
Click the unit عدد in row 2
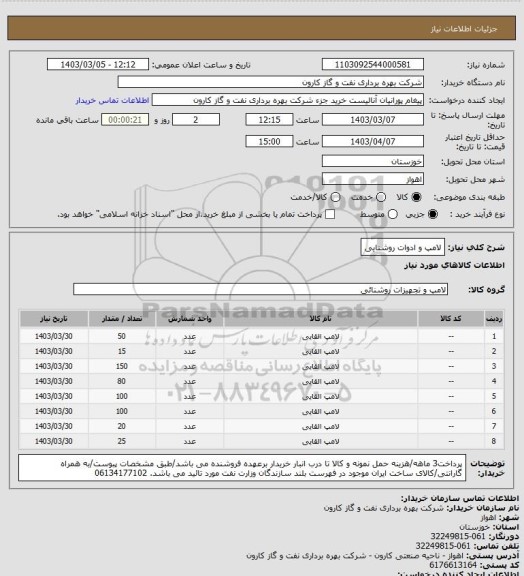pyautogui.click(x=190, y=352)
